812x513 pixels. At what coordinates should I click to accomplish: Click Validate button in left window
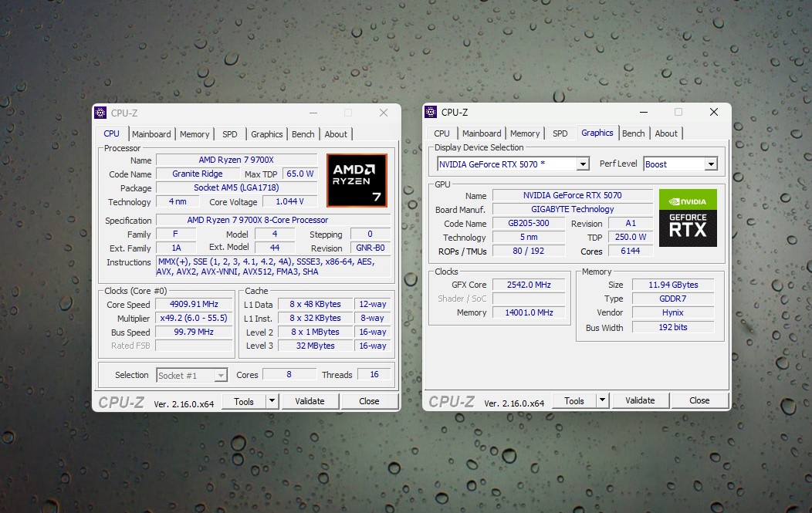pyautogui.click(x=310, y=401)
